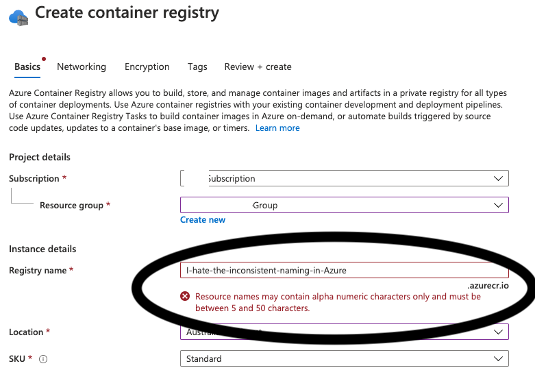Switch to the Basics tab

pos(27,66)
